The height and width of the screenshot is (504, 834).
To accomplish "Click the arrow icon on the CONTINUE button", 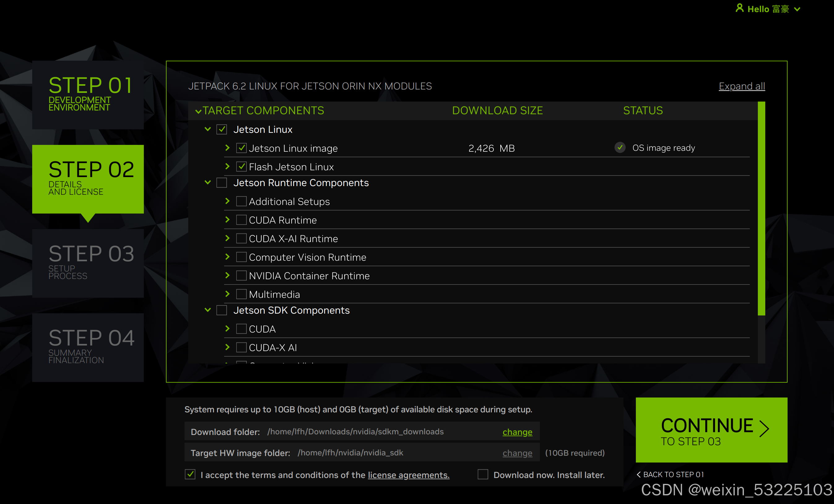I will 764,429.
